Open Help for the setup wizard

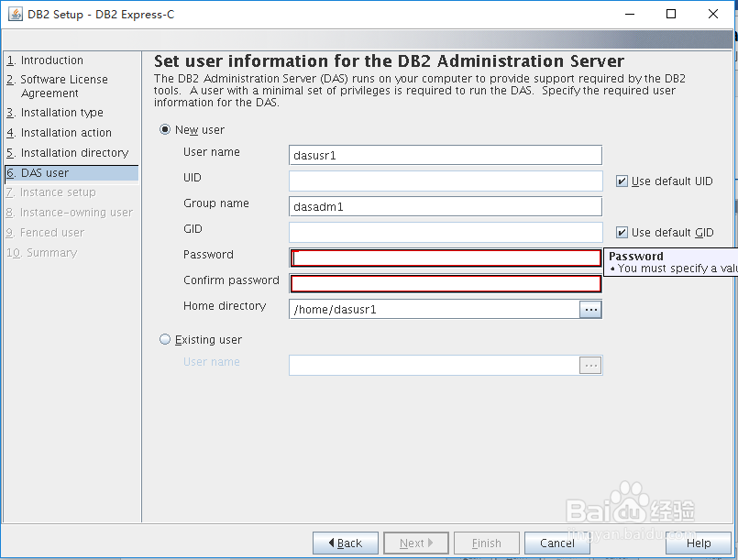(699, 544)
